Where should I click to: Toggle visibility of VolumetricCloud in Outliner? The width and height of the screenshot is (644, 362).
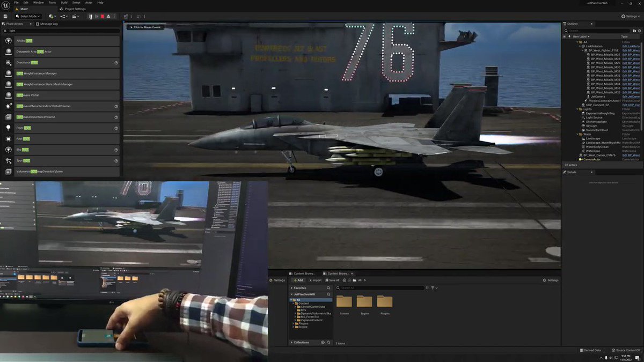(x=563, y=130)
